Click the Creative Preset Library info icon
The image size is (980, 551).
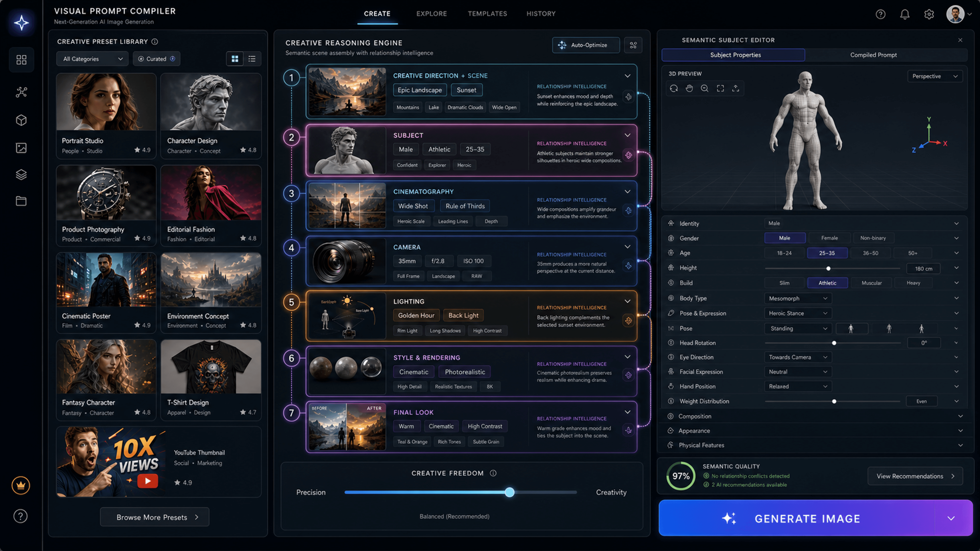(155, 41)
